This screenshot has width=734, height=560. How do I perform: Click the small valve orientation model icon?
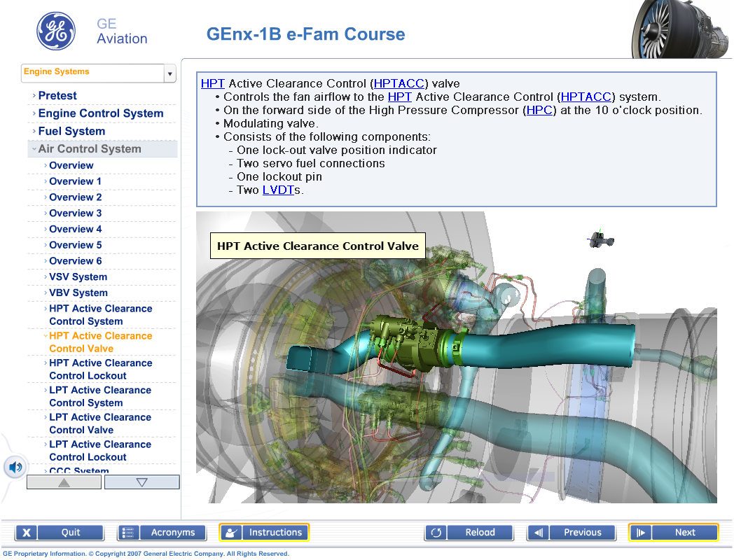pyautogui.click(x=601, y=240)
